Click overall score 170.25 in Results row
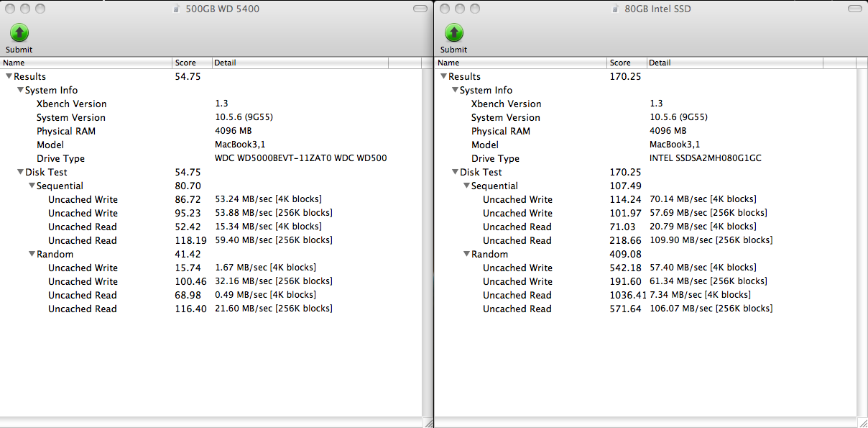The image size is (868, 428). [x=625, y=76]
